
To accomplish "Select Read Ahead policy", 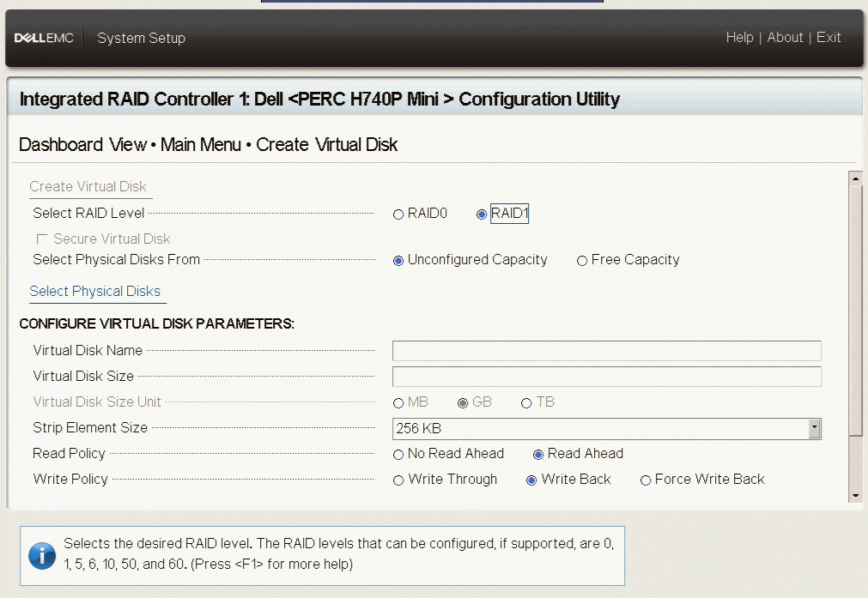I will 538,455.
